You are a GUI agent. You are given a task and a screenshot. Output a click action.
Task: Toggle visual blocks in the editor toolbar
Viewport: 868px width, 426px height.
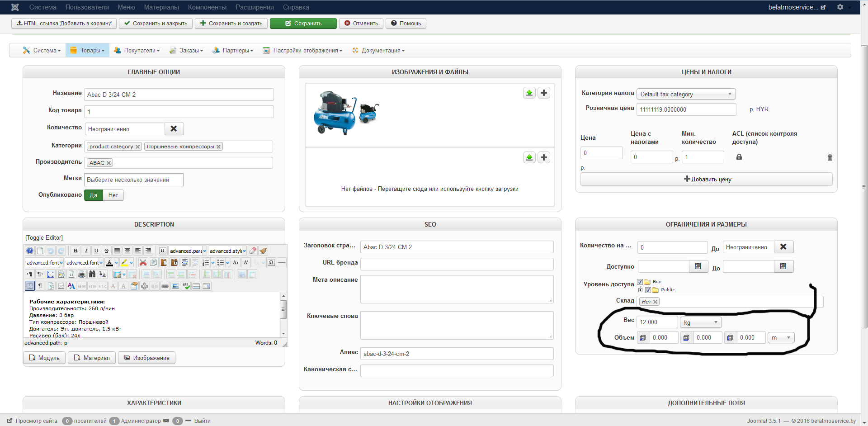pyautogui.click(x=30, y=286)
